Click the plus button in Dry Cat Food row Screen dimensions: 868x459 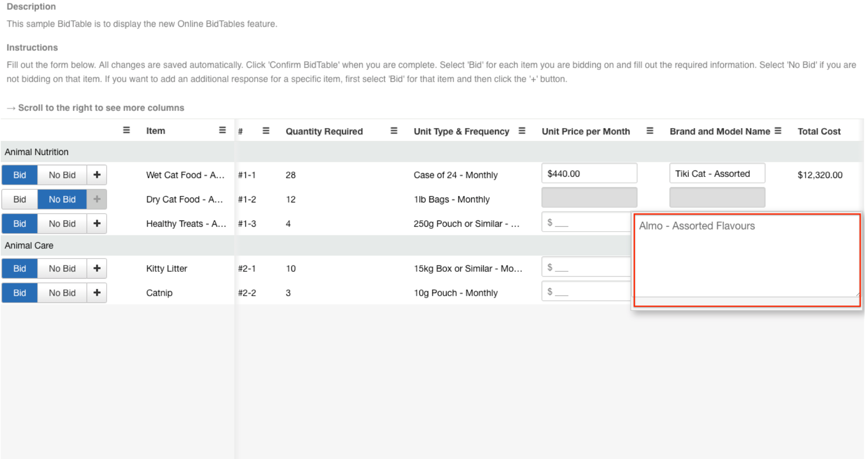click(97, 199)
